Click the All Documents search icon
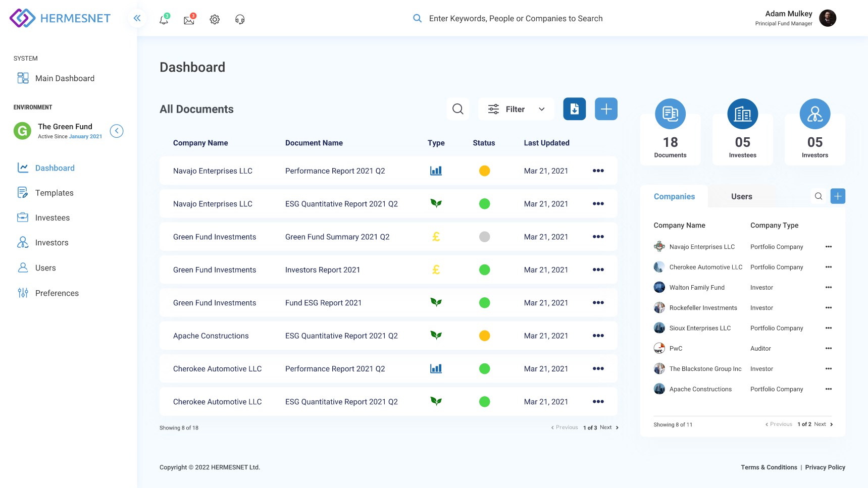 coord(457,109)
